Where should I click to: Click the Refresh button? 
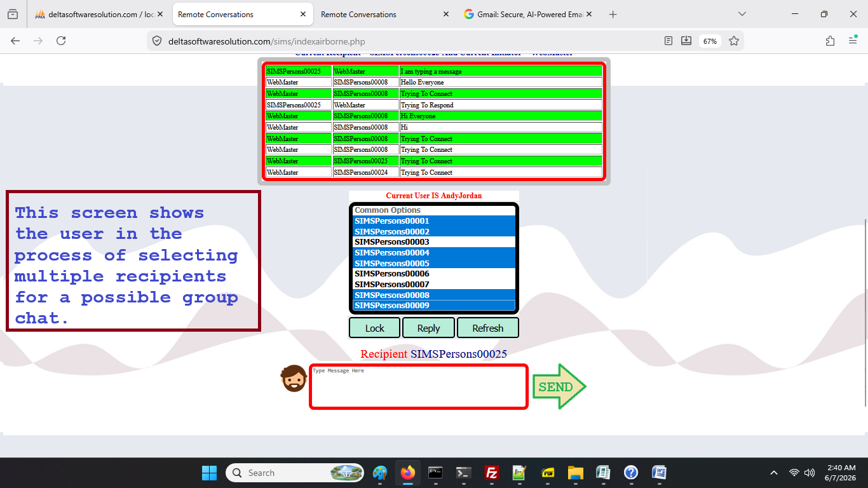click(x=488, y=328)
